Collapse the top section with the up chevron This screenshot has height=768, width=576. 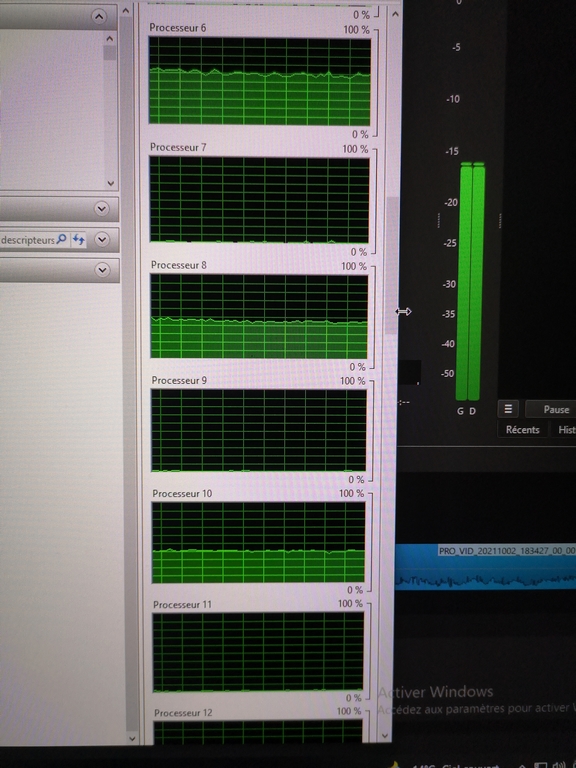point(99,17)
